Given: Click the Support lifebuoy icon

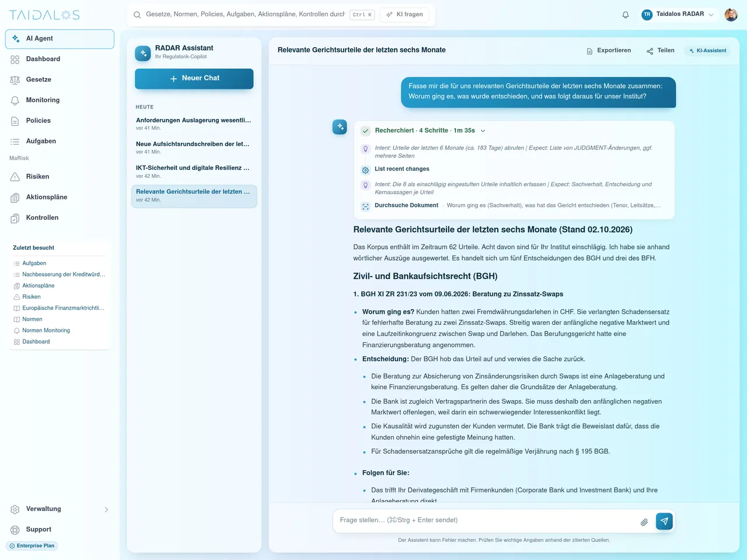Looking at the screenshot, I should [x=15, y=530].
